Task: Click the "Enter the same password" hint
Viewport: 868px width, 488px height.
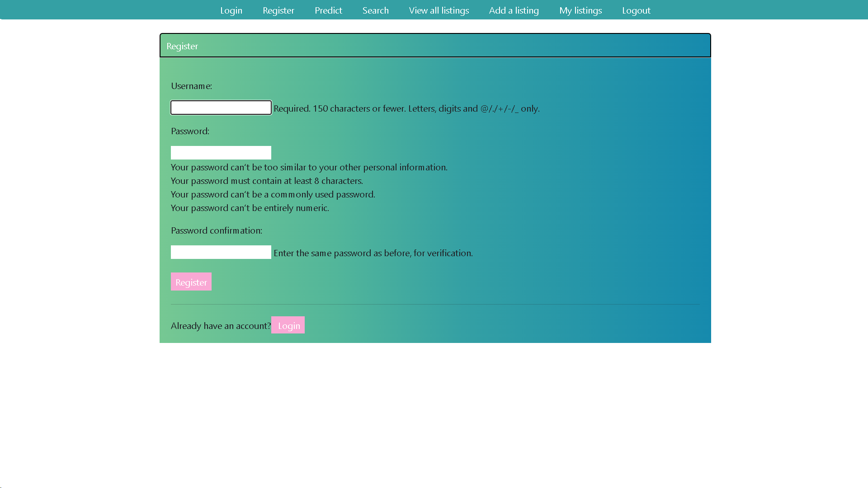Action: click(373, 253)
